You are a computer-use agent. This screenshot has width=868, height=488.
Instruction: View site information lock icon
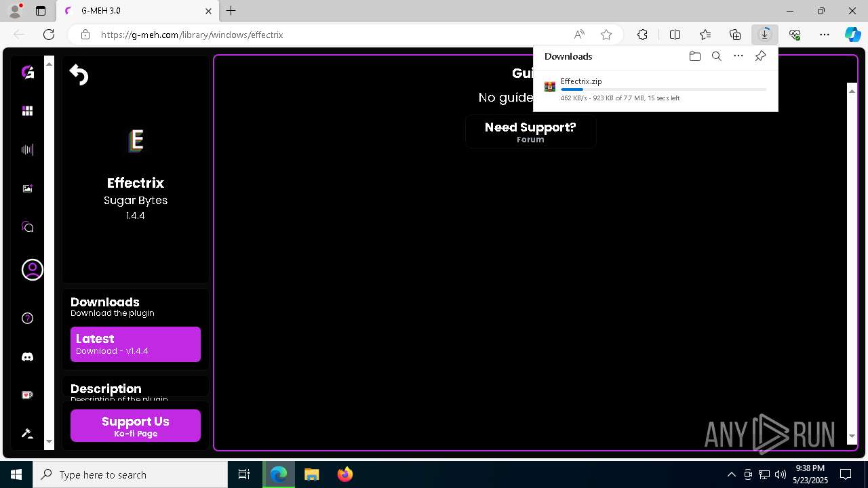click(85, 35)
